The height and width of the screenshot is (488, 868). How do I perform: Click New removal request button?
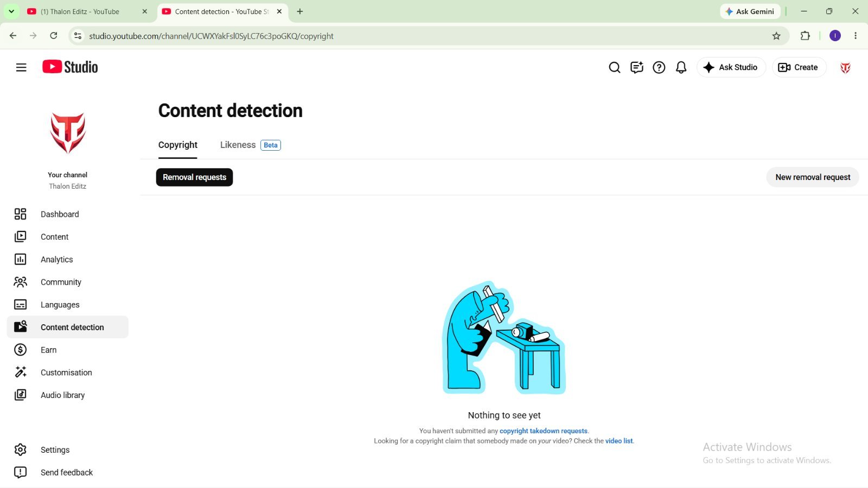(813, 177)
